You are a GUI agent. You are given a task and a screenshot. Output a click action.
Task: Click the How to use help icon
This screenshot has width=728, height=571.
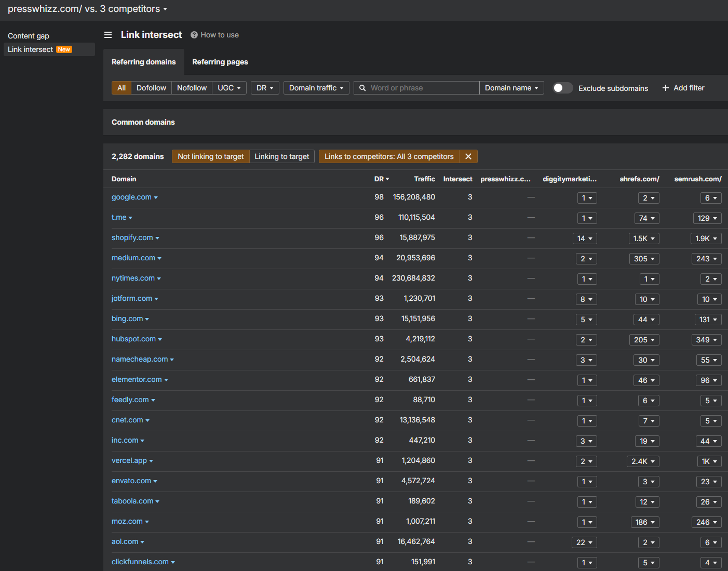tap(194, 35)
